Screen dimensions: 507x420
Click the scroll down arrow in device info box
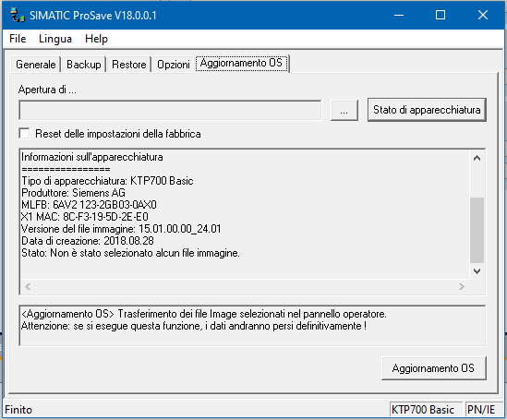click(x=477, y=271)
